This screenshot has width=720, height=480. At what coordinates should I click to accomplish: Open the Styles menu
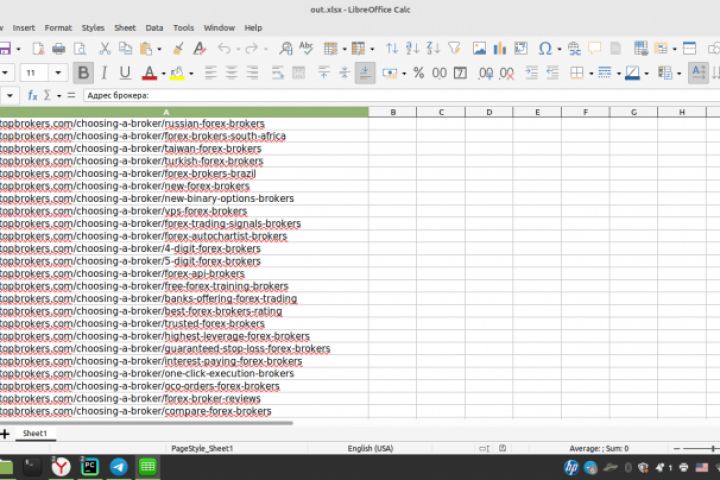pos(93,28)
